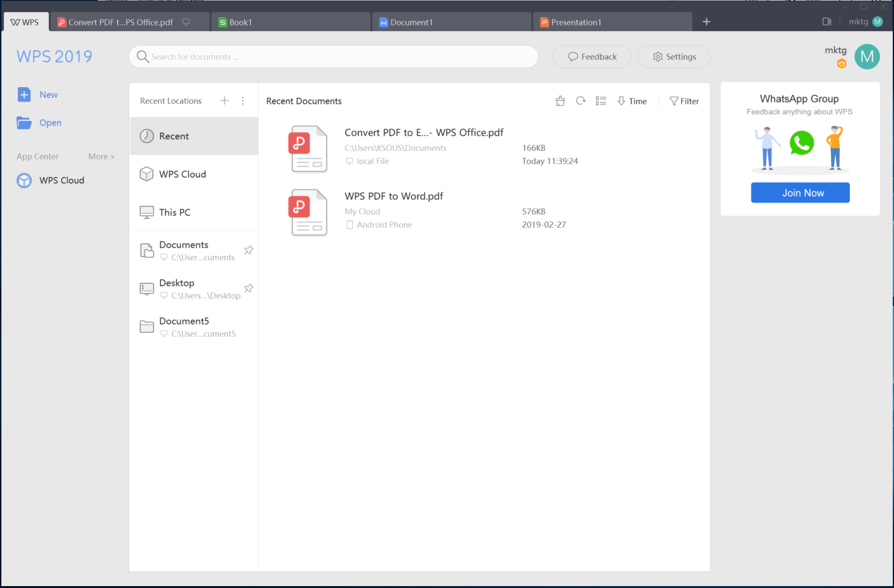894x588 pixels.
Task: Open the PDF icon for WPS PDF to Word.pdf
Action: [308, 212]
